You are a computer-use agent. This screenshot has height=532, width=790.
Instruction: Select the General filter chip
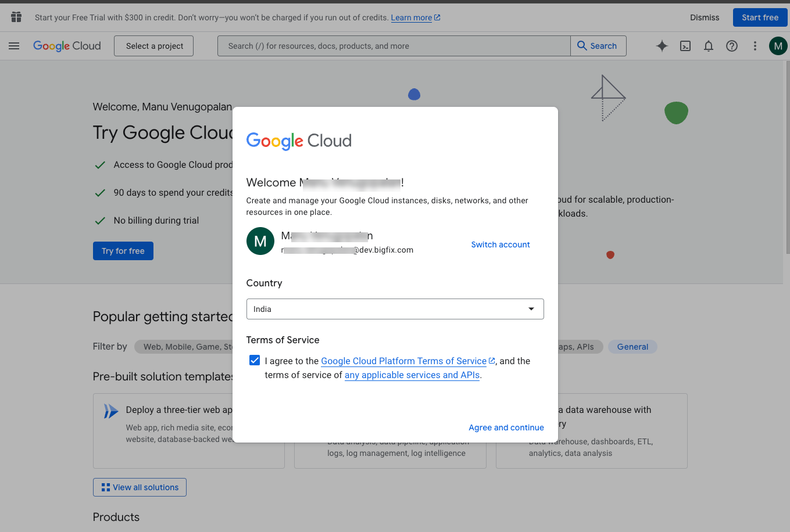(632, 347)
